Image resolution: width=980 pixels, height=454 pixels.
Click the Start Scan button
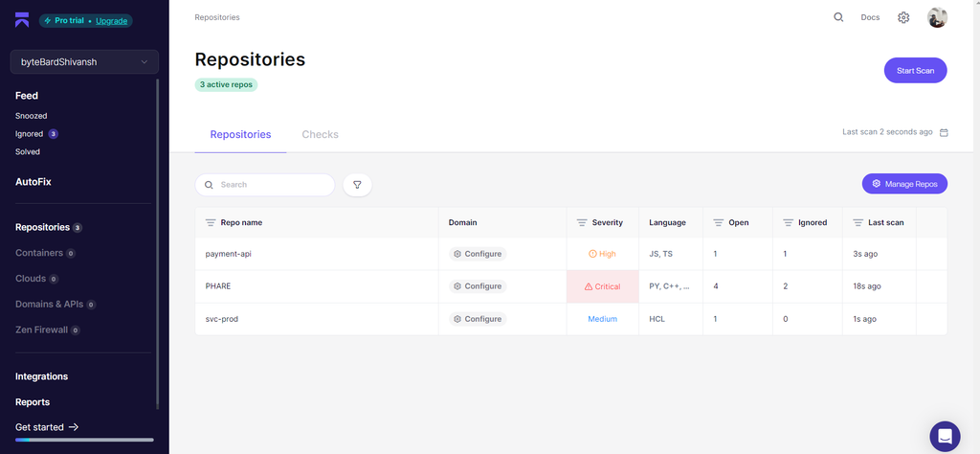[916, 71]
